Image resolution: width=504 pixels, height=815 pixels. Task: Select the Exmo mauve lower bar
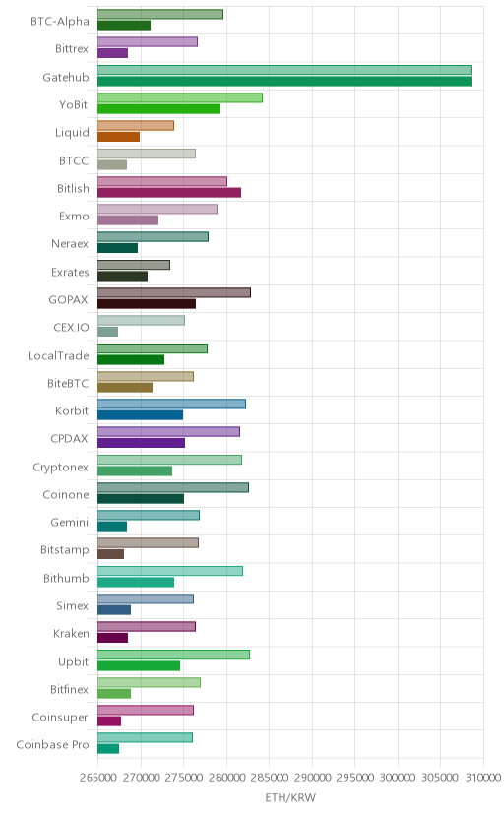click(x=128, y=220)
